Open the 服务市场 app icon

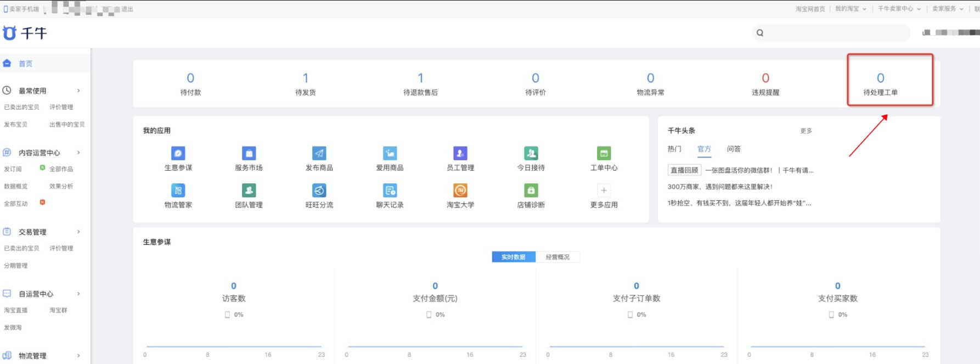(x=249, y=153)
